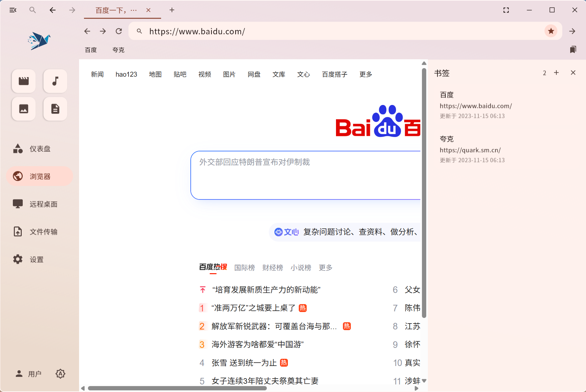This screenshot has width=586, height=392.
Task: Open the document tile
Action: point(55,109)
